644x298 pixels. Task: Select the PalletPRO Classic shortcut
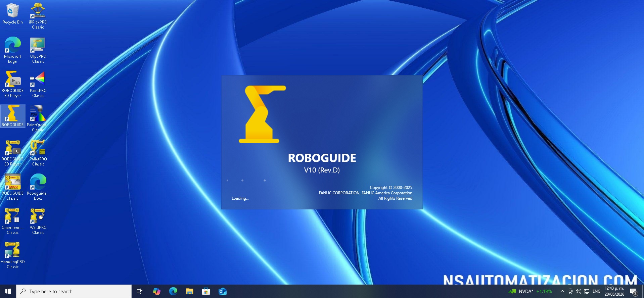[38, 153]
